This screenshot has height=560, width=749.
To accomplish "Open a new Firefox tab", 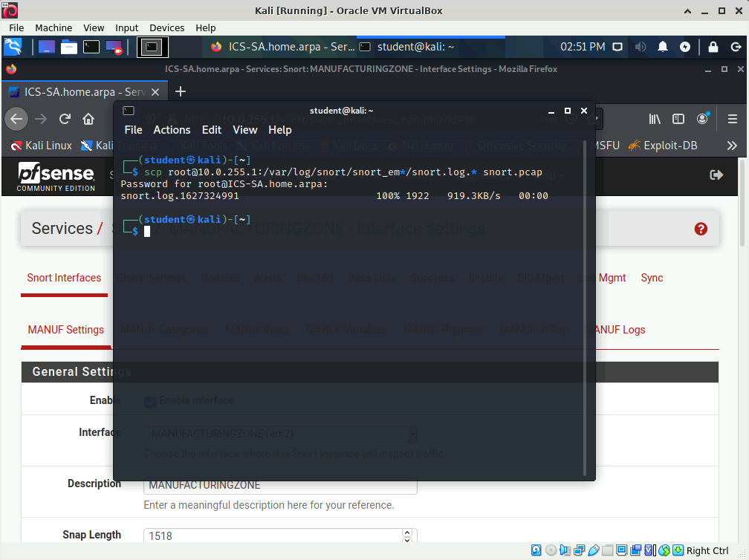I will pos(180,91).
